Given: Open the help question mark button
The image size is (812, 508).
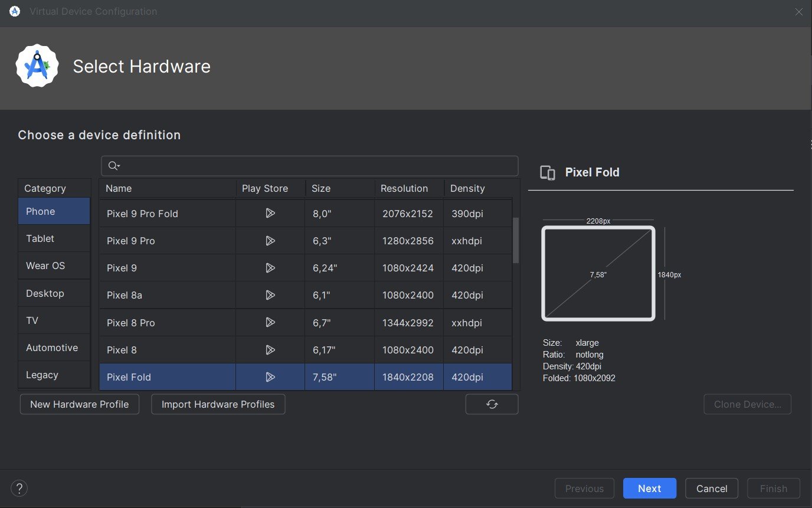Looking at the screenshot, I should coord(19,489).
